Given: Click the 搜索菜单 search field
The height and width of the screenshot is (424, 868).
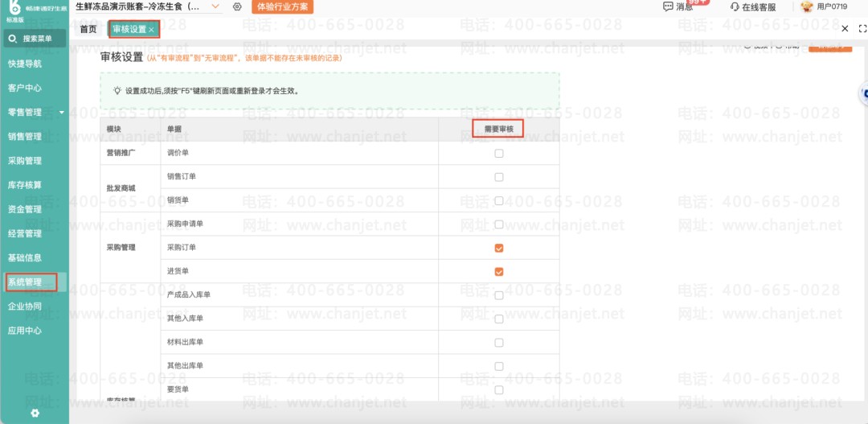Looking at the screenshot, I should 35,39.
